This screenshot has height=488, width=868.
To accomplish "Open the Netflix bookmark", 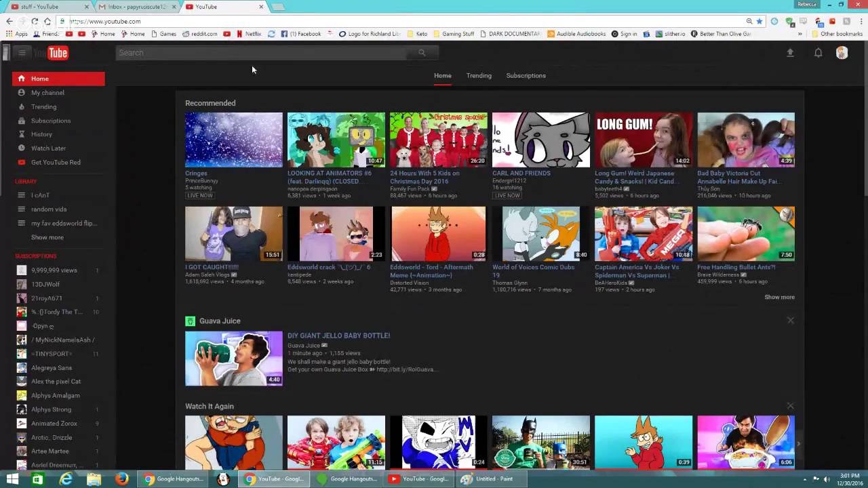I will 248,34.
